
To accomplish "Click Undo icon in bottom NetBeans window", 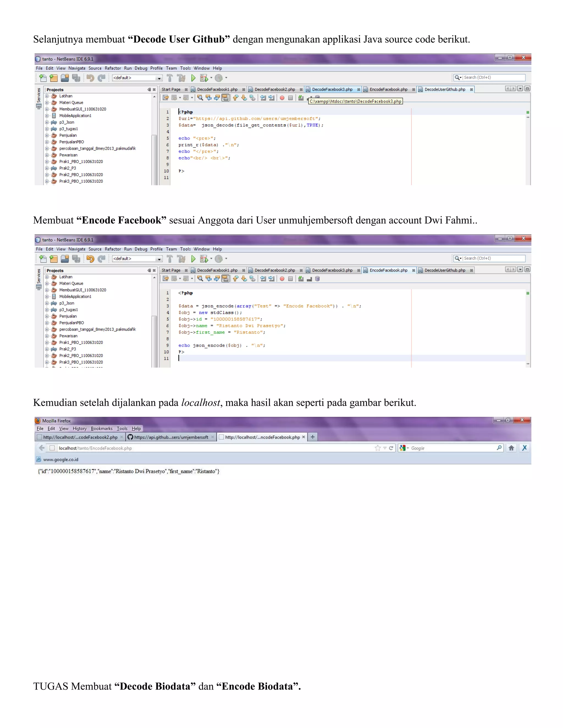I will (90, 259).
